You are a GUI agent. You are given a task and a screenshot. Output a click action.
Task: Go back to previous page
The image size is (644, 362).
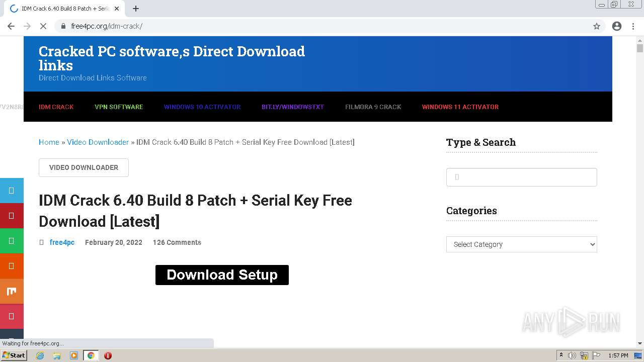pos(11,26)
